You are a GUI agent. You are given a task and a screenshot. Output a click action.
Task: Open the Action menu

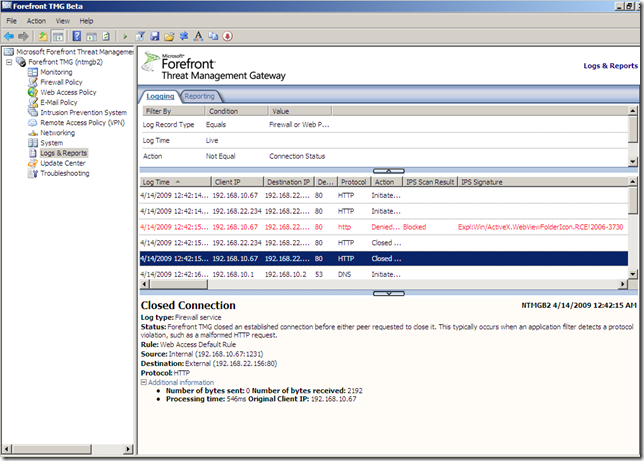36,21
